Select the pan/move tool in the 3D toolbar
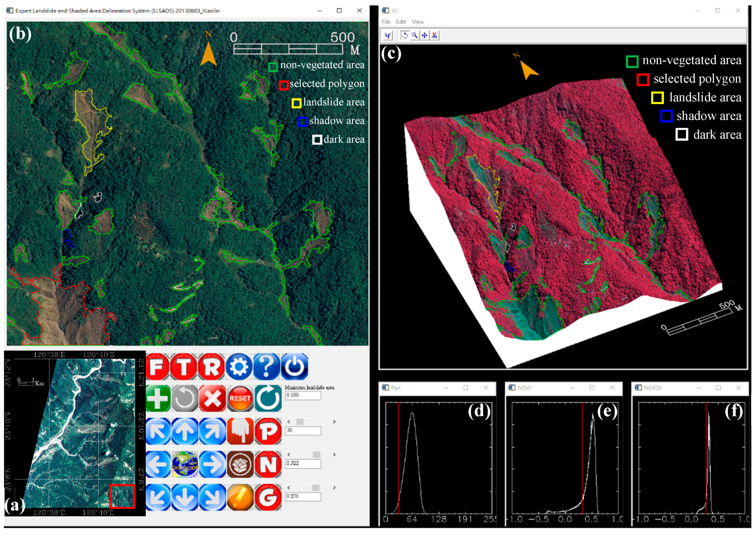 tap(424, 35)
